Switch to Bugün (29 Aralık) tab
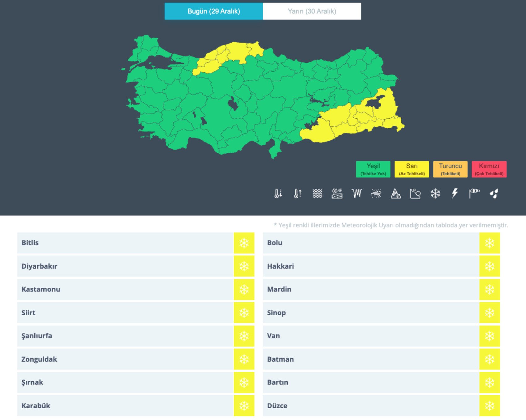526x420 pixels. click(213, 11)
